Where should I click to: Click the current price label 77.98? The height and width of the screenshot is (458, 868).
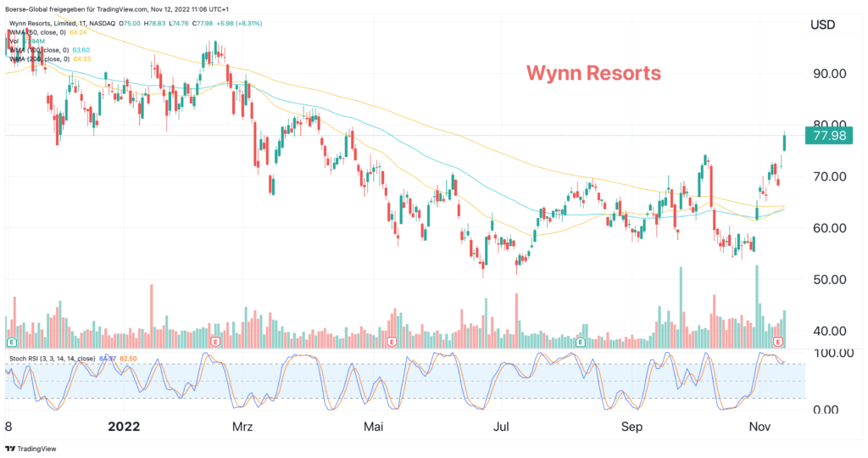point(829,136)
